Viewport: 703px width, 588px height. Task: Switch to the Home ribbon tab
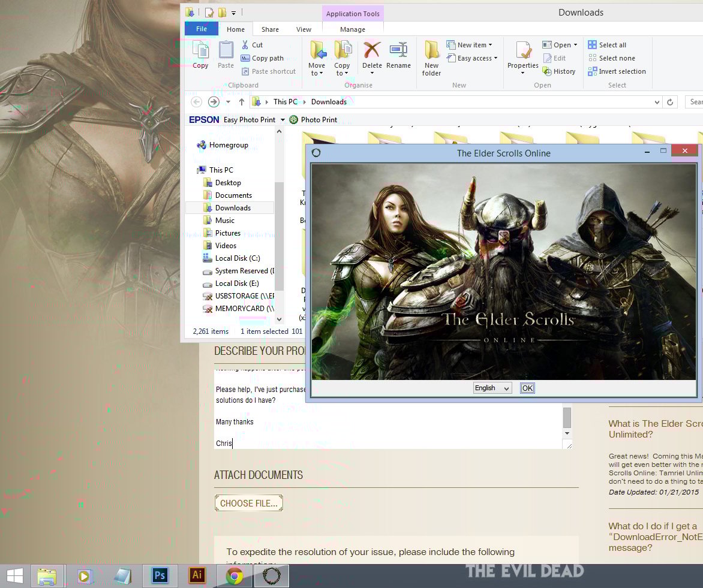(x=235, y=29)
